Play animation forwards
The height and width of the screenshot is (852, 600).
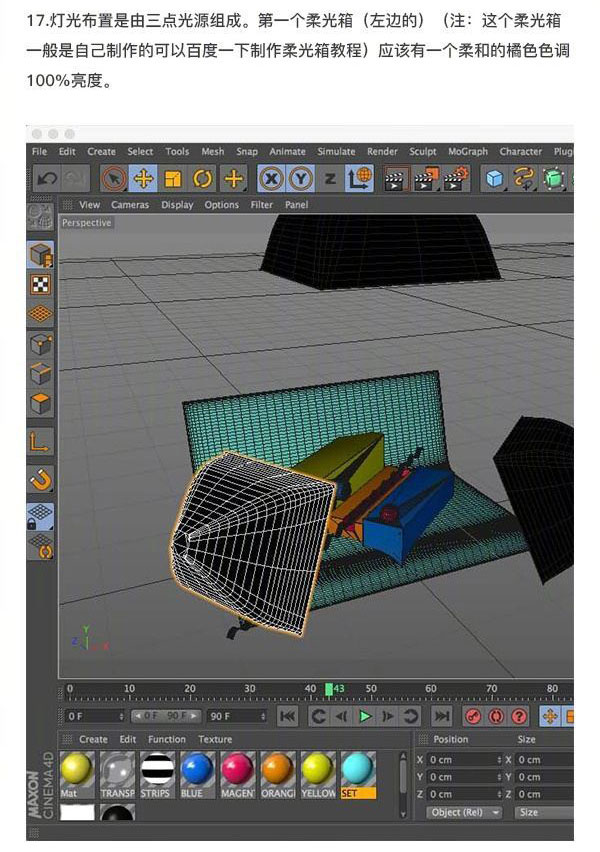pos(365,716)
